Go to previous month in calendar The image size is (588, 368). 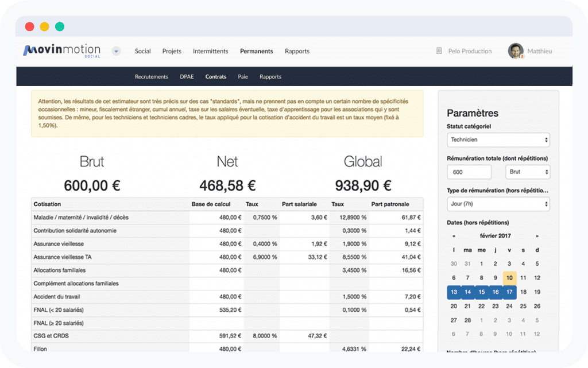[454, 236]
